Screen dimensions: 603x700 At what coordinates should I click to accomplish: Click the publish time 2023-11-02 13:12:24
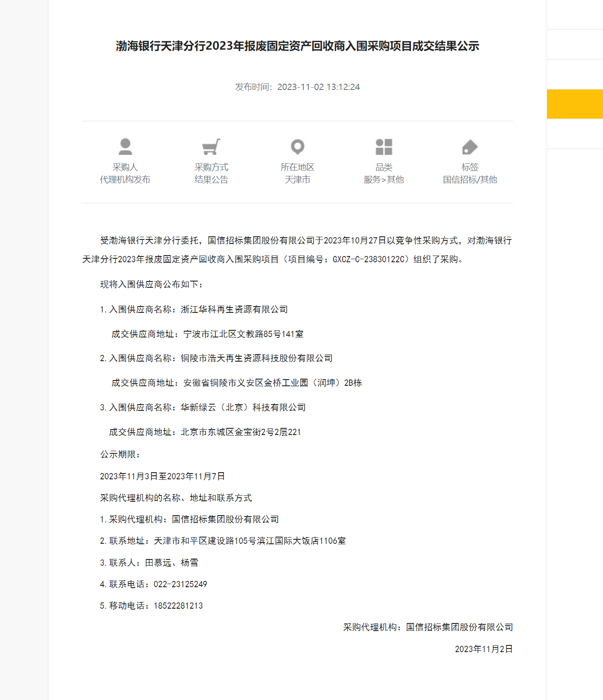tap(319, 87)
